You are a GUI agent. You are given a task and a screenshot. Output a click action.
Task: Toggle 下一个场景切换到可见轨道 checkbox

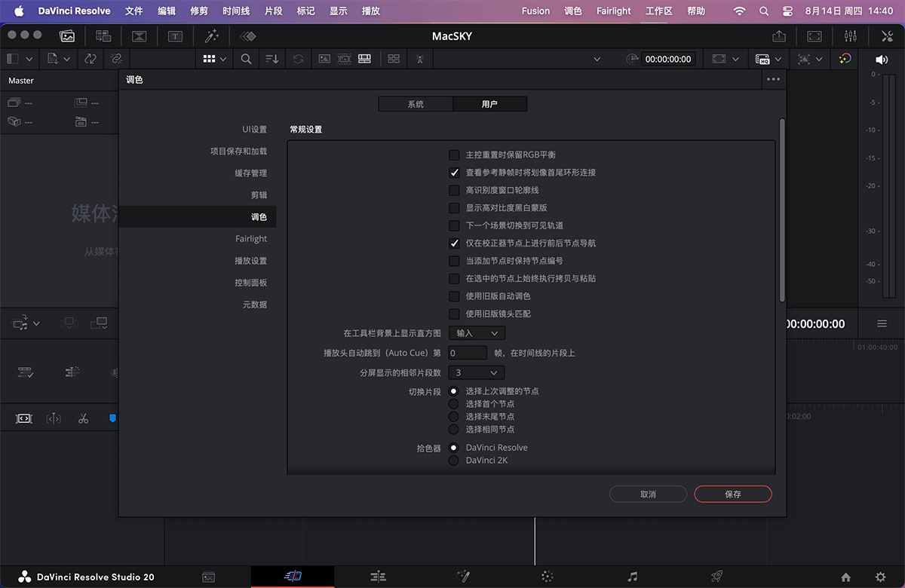point(454,225)
